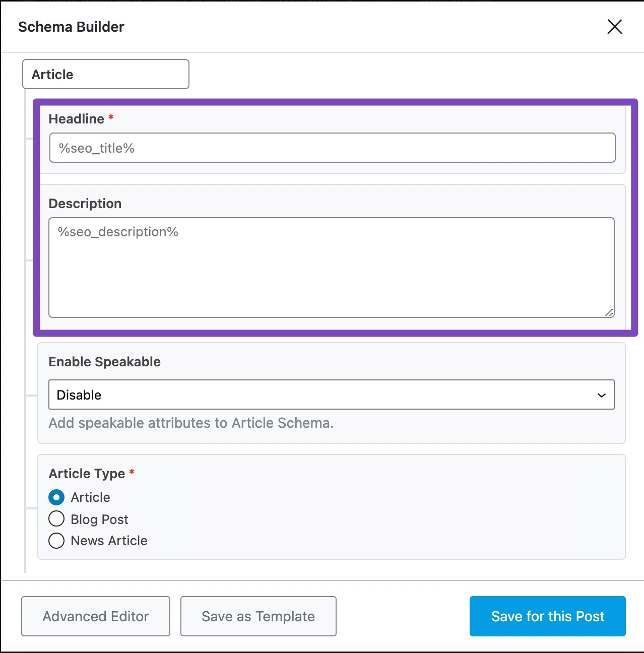Click the speakable attributes help text

click(x=191, y=423)
